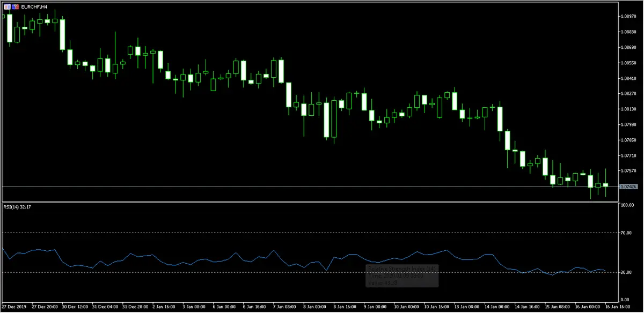Click the 1.07710 price scale value
This screenshot has height=313, width=644.
point(628,155)
